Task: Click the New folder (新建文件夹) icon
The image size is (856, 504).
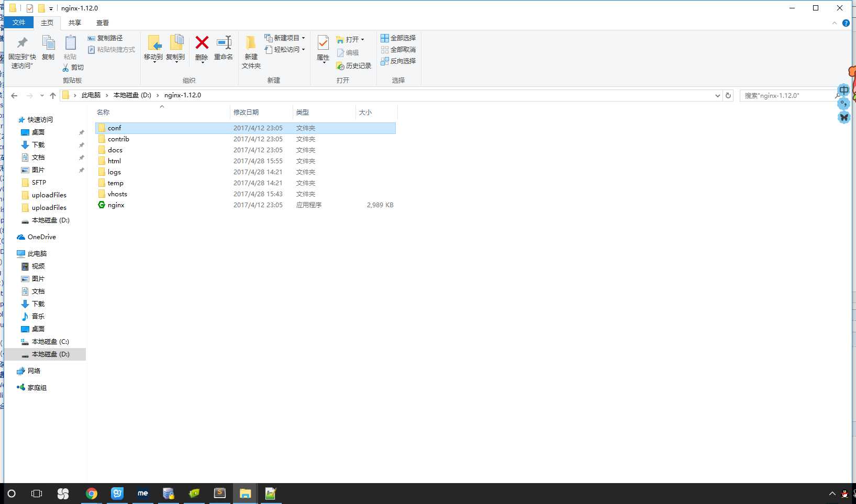Action: tap(251, 42)
